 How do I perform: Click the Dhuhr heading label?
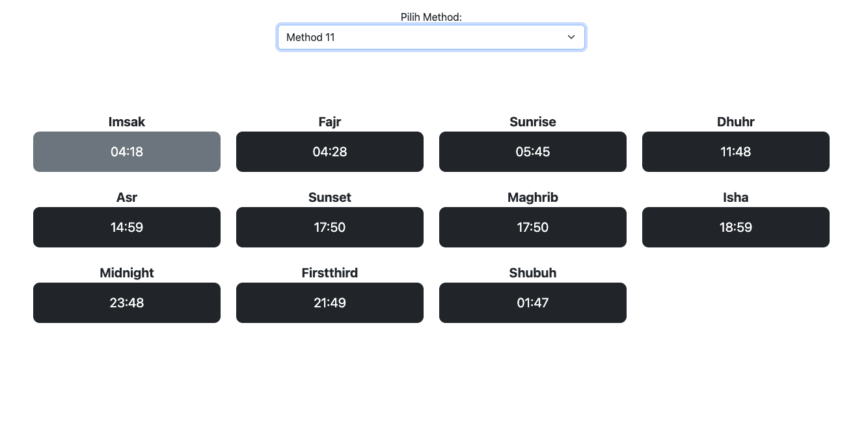coord(736,122)
